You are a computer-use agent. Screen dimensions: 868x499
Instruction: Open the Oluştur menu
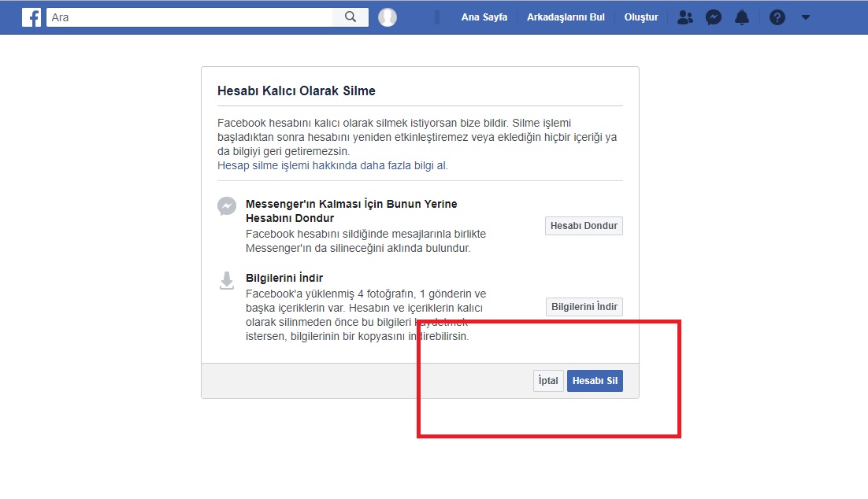coord(641,17)
